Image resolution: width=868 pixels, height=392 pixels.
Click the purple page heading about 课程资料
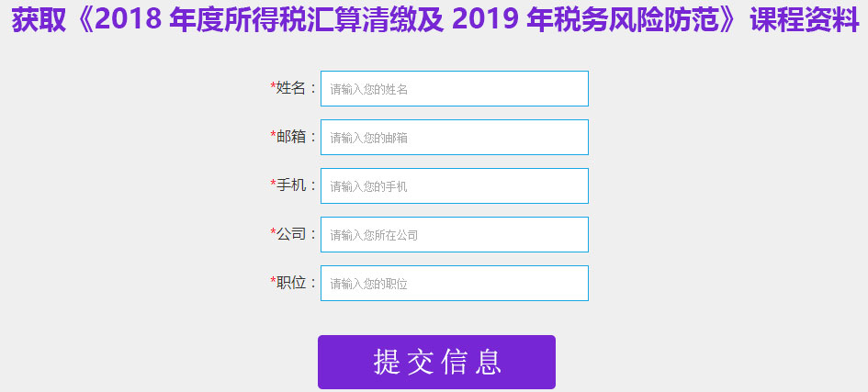(435, 20)
